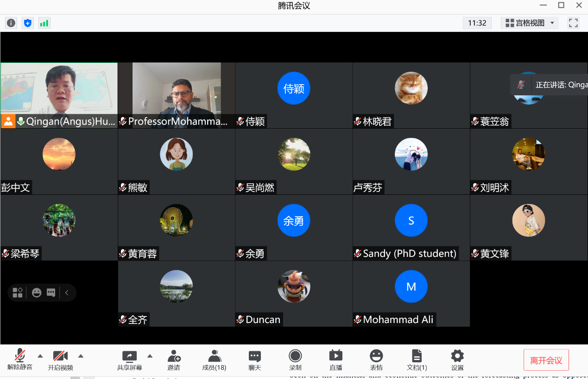
Task: Open Live streaming (直播)
Action: click(335, 360)
